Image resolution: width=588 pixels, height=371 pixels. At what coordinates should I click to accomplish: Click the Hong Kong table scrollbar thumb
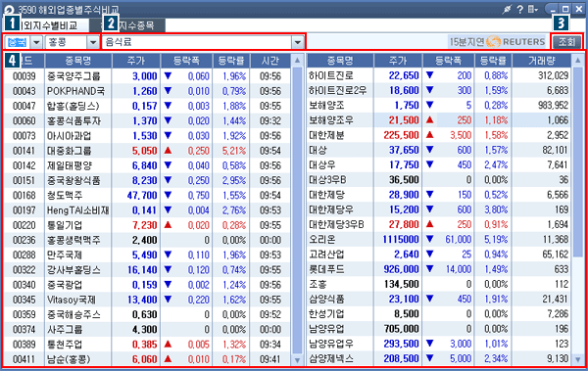point(297,210)
